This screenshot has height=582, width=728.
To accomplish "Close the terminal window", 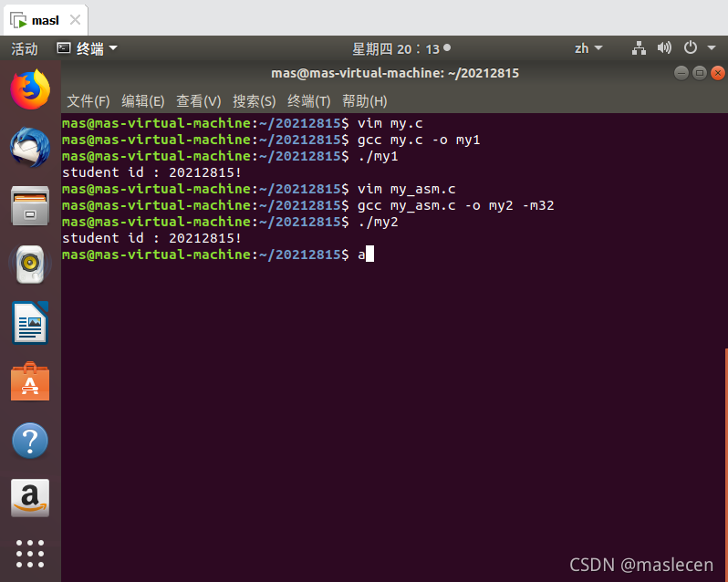I will click(718, 73).
